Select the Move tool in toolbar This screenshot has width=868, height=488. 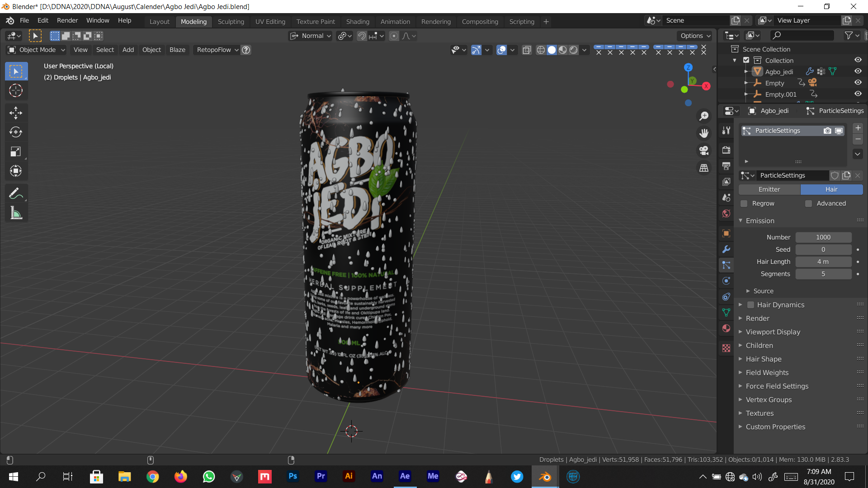pyautogui.click(x=16, y=113)
